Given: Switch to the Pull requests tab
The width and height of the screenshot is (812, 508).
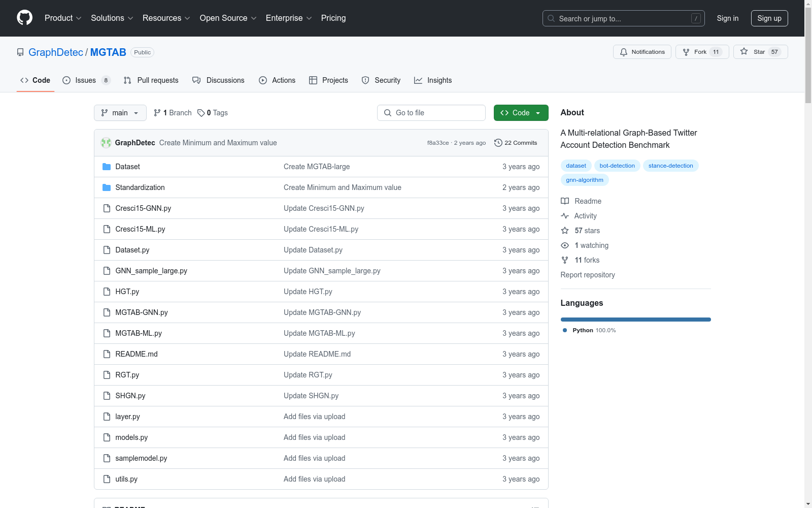Looking at the screenshot, I should point(151,80).
